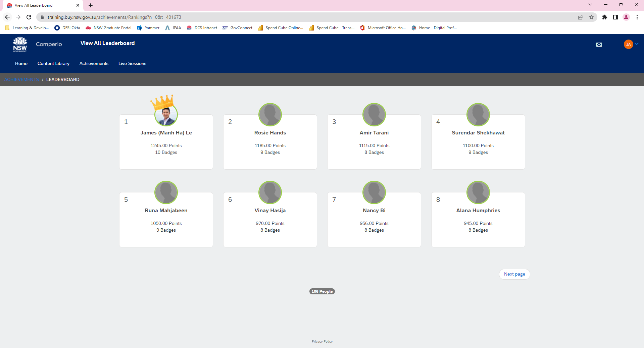Expand the JA user account dropdown
This screenshot has width=644, height=348.
click(x=631, y=44)
